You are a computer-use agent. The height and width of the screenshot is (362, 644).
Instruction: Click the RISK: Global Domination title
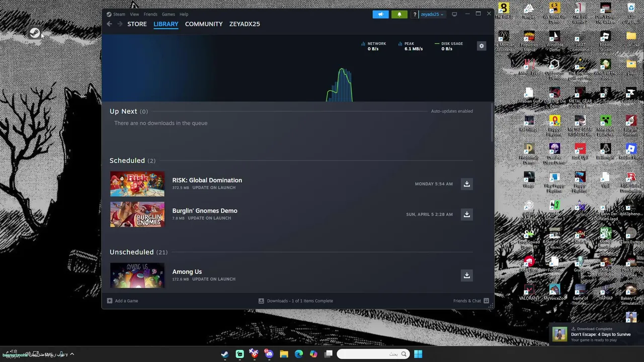[x=207, y=180]
